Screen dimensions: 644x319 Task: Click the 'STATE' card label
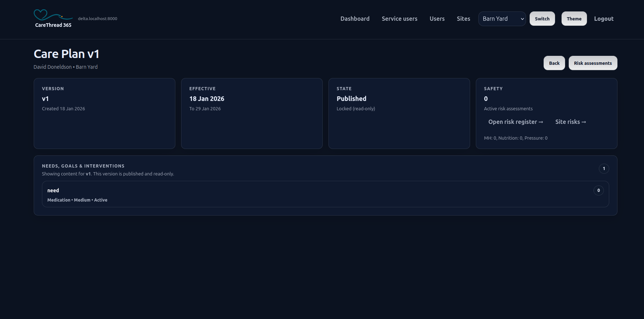344,89
